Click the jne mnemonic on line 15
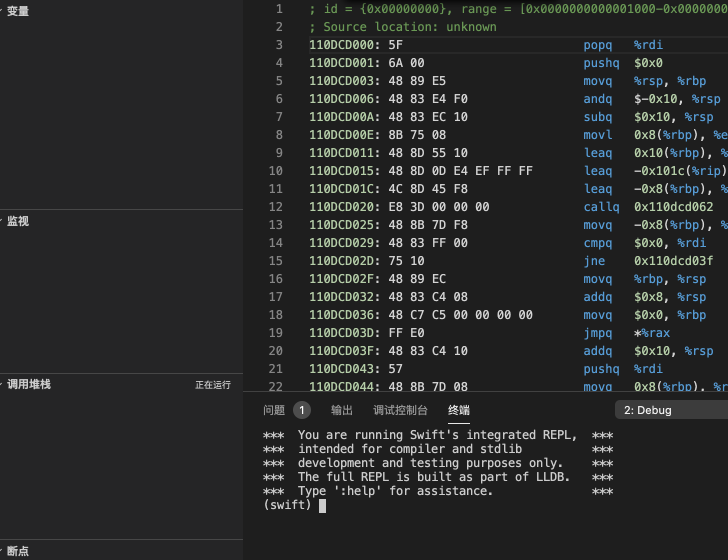This screenshot has width=728, height=560. 594,260
